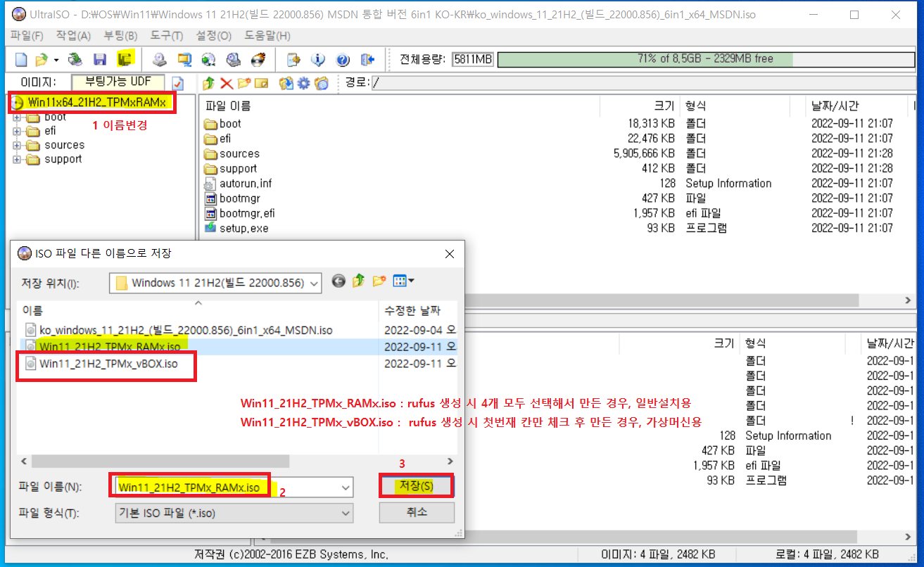Click the Make CD/DVD image icon
The height and width of the screenshot is (567, 924).
pos(159,60)
